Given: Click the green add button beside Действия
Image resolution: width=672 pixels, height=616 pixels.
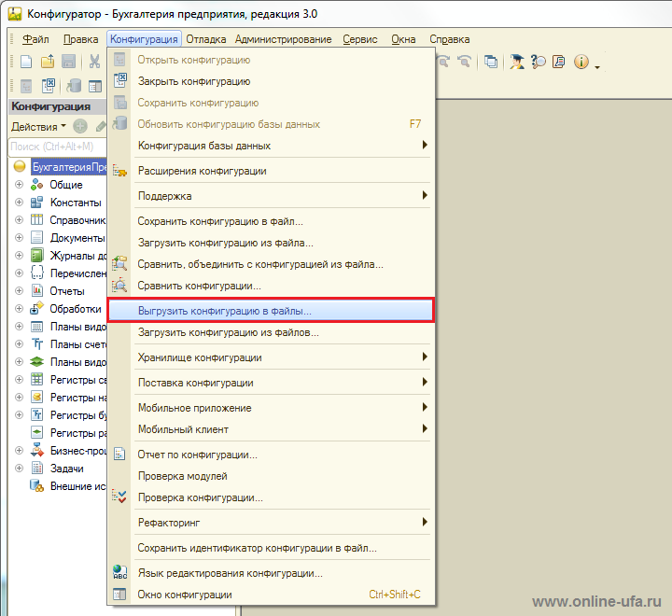Looking at the screenshot, I should coord(80,126).
